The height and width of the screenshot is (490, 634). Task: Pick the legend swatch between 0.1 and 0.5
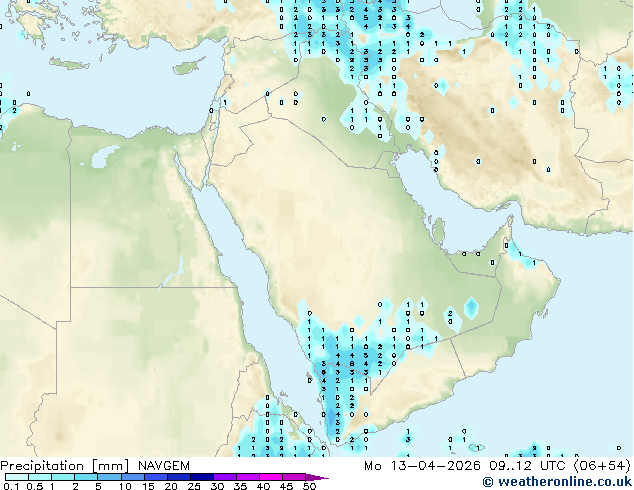(17, 477)
